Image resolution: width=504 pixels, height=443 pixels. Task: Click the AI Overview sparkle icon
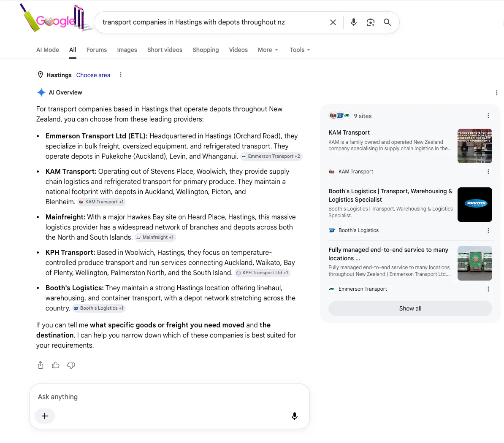(41, 92)
